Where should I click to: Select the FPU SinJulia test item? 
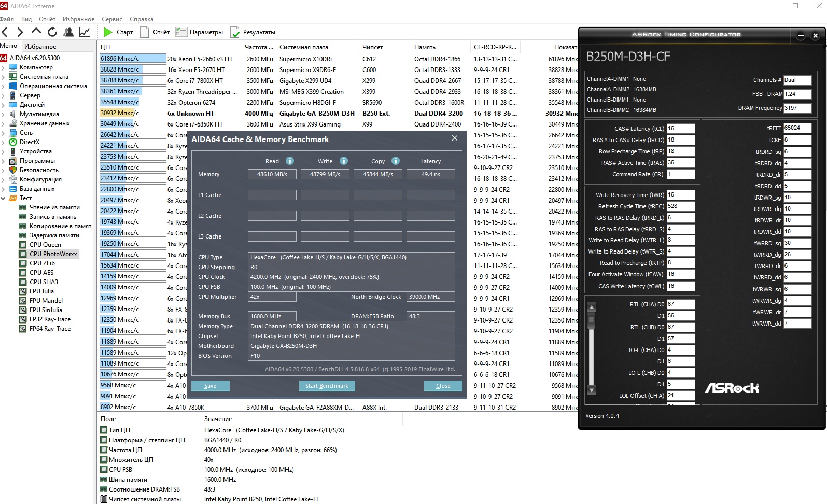46,310
